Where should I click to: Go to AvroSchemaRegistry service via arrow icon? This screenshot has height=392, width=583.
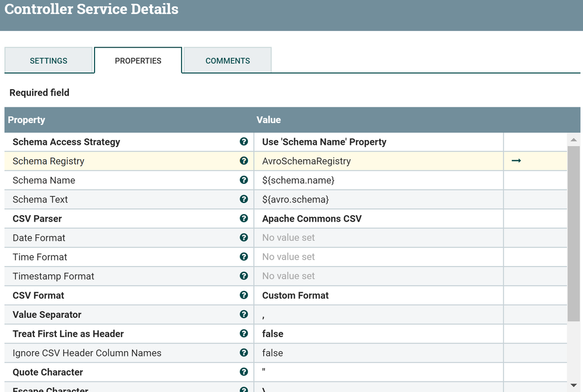click(516, 161)
